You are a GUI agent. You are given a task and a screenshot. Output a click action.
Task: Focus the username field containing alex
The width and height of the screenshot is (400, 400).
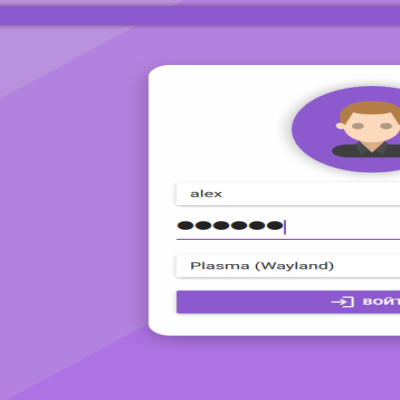pyautogui.click(x=288, y=194)
